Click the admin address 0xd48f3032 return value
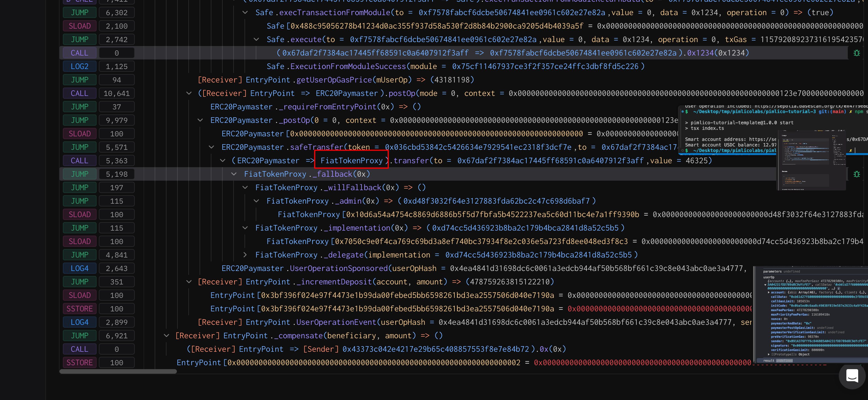868x400 pixels. coord(496,201)
